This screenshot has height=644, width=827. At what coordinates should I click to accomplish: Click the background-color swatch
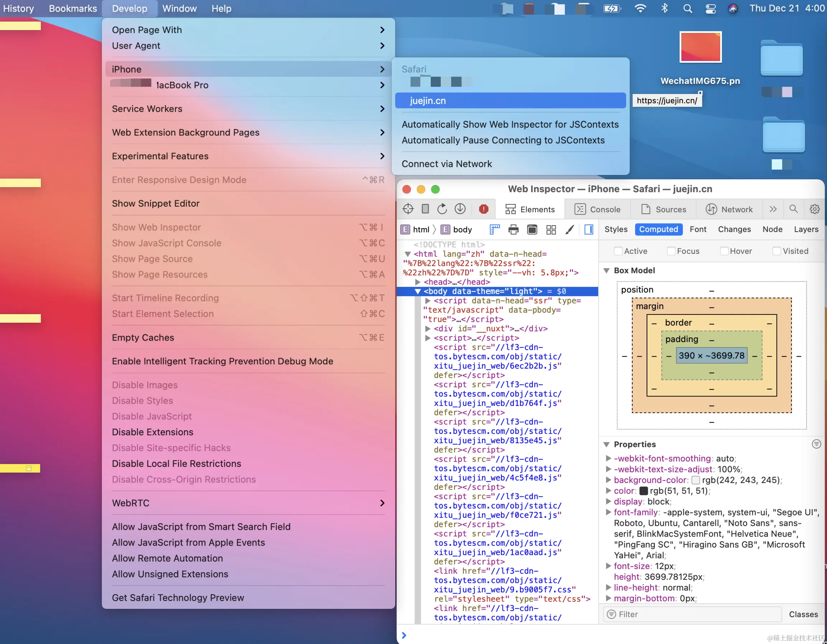[695, 480]
